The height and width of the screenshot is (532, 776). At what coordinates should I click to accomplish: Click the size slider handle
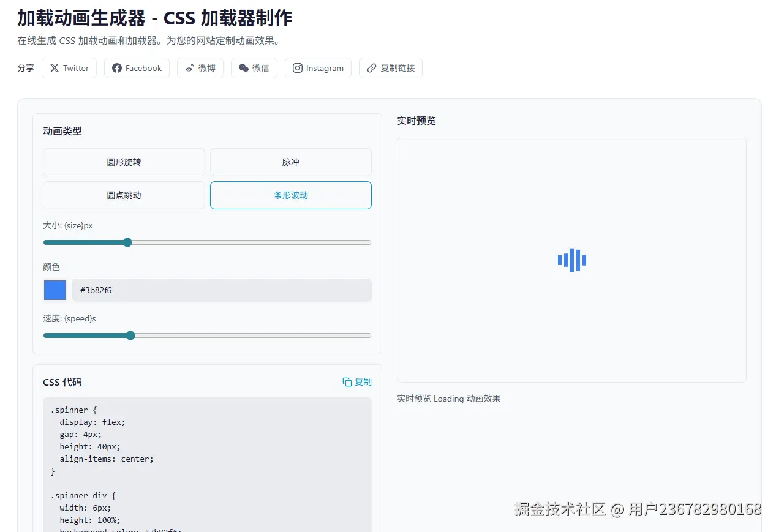click(x=127, y=242)
